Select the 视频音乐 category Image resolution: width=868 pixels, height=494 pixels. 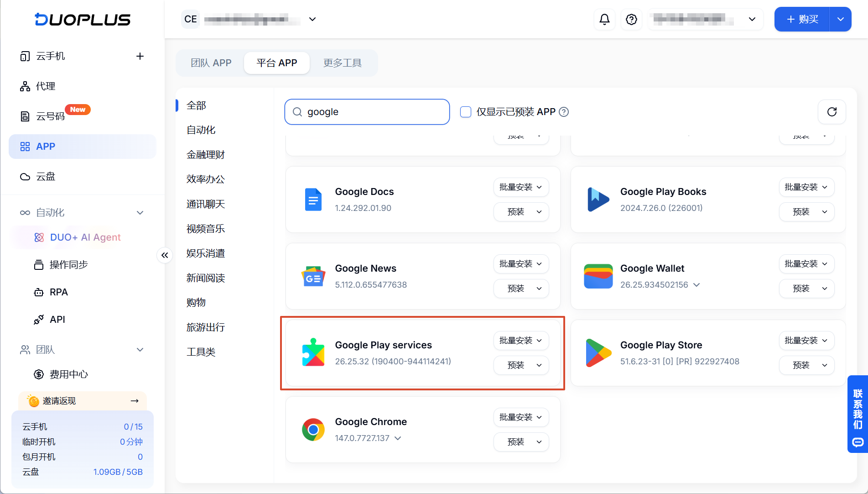206,229
